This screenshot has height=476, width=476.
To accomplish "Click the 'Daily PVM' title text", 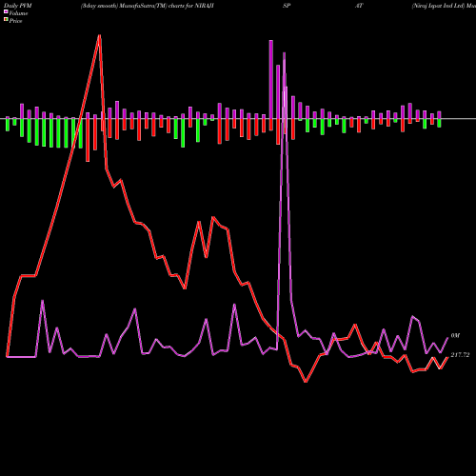I will pyautogui.click(x=18, y=6).
